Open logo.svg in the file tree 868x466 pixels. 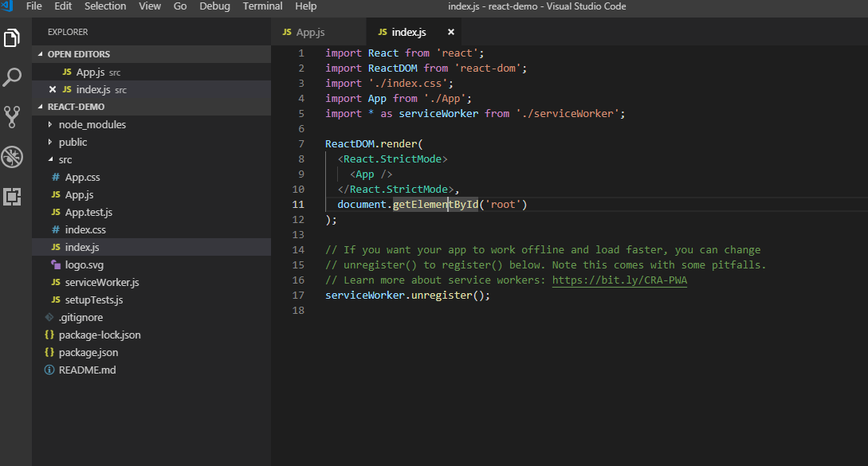coord(151,264)
